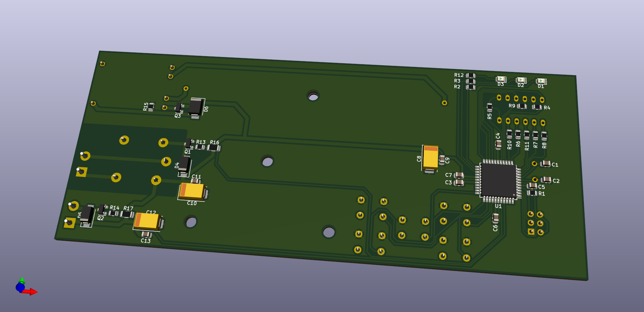This screenshot has width=644, height=312.
Task: Click the small C13 capacitor
Action: (146, 234)
